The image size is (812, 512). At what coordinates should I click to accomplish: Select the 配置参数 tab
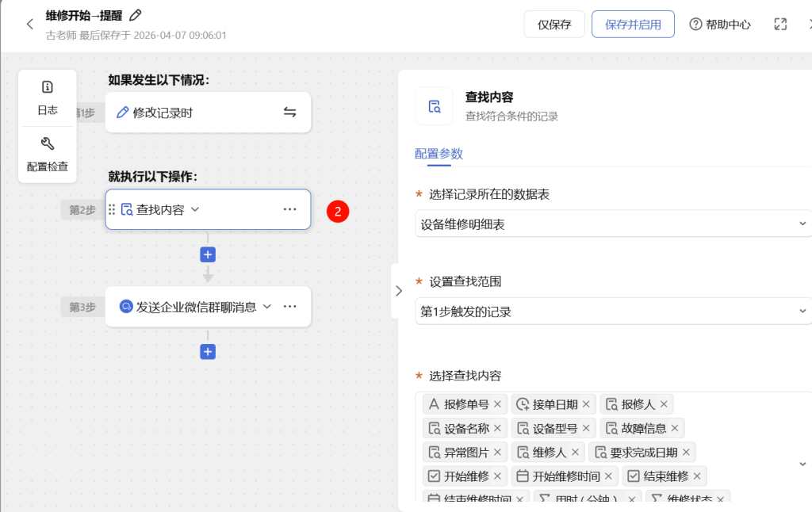(x=439, y=154)
